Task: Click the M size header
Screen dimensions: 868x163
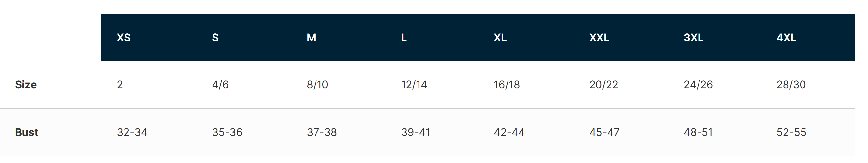Action: click(311, 38)
